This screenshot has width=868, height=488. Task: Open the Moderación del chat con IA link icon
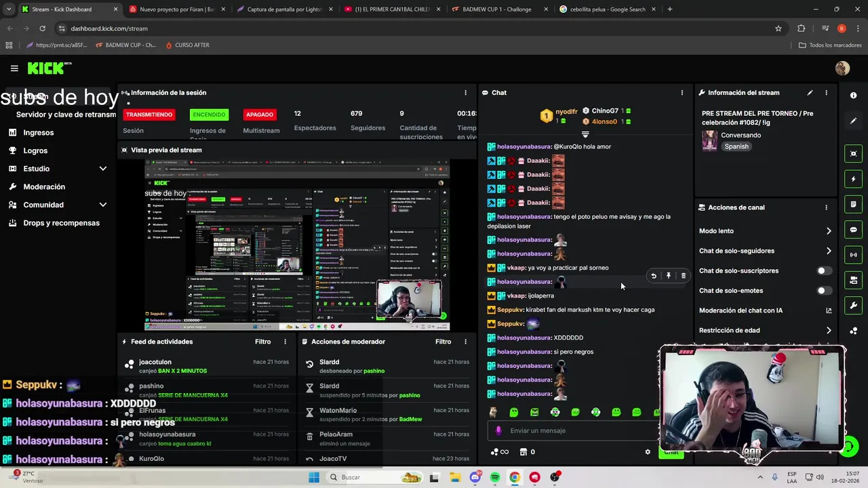pyautogui.click(x=828, y=310)
